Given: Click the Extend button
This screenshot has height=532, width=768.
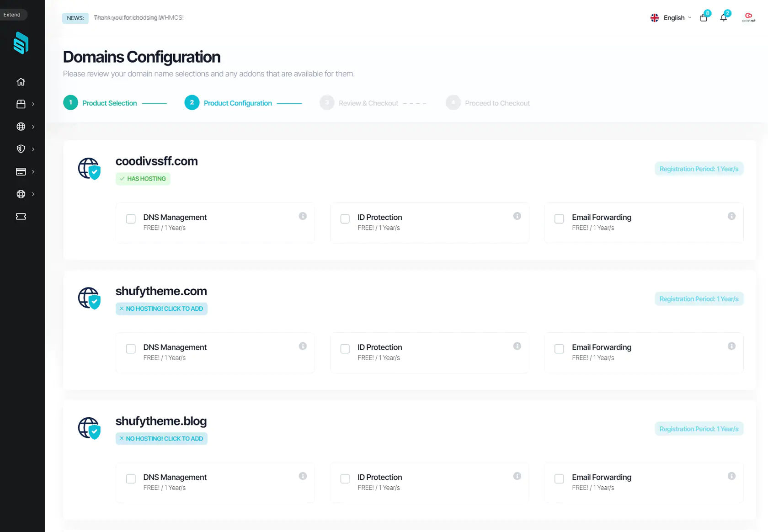Looking at the screenshot, I should tap(12, 15).
